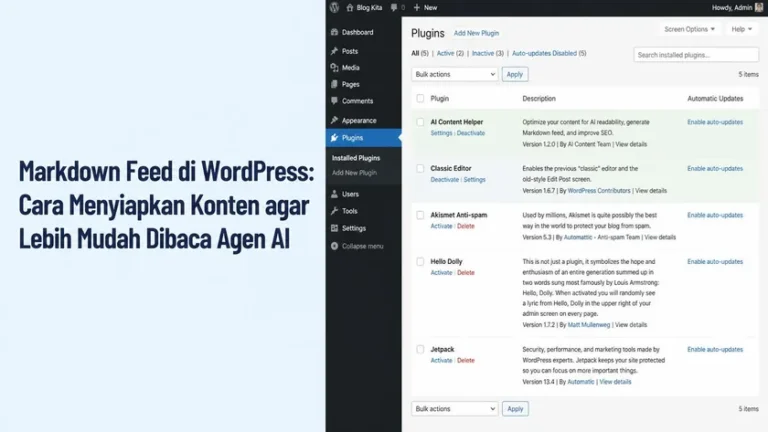Check the Akismet Anti-spam checkbox
The width and height of the screenshot is (768, 432).
(x=420, y=215)
